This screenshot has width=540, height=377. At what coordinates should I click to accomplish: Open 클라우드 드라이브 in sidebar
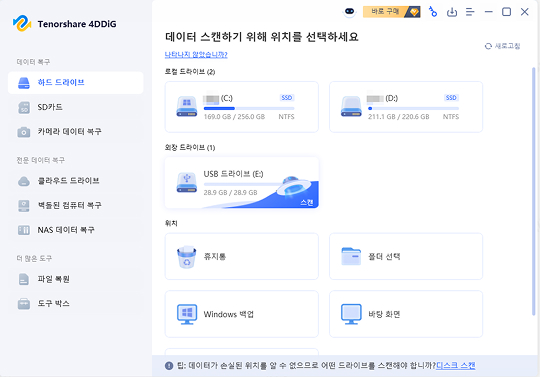[75, 181]
